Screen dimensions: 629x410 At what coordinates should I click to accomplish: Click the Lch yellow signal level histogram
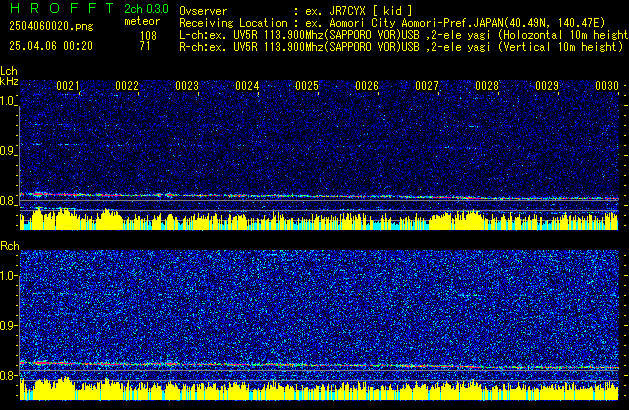pos(319,219)
